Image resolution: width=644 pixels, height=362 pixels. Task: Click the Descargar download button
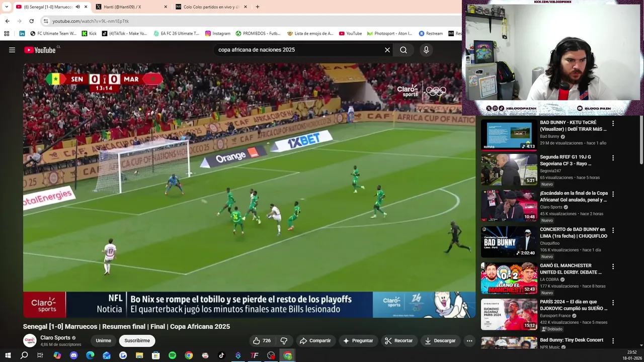click(440, 340)
